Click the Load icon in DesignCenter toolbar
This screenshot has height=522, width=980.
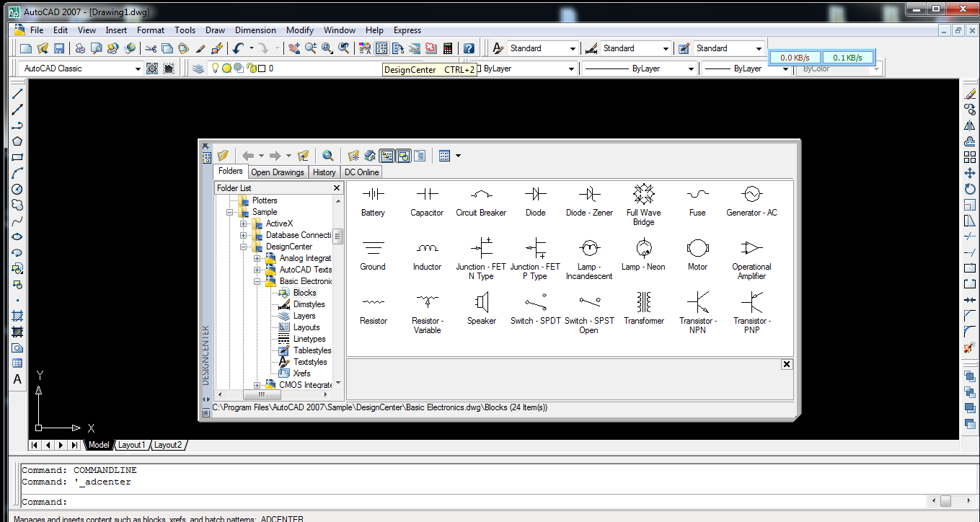[x=223, y=155]
